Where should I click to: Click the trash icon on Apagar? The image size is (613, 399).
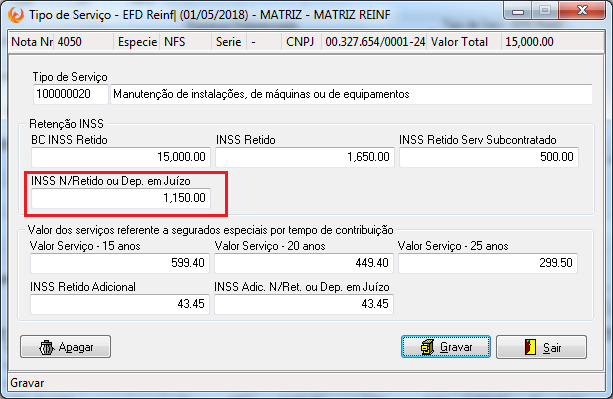pos(47,347)
